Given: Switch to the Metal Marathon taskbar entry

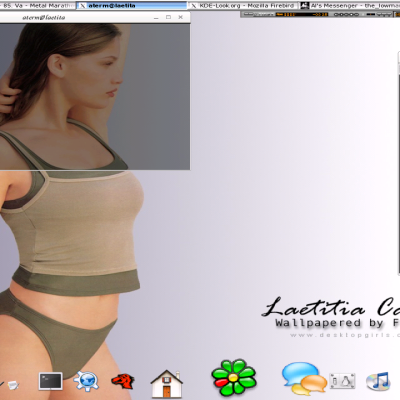Looking at the screenshot, I should [x=38, y=6].
